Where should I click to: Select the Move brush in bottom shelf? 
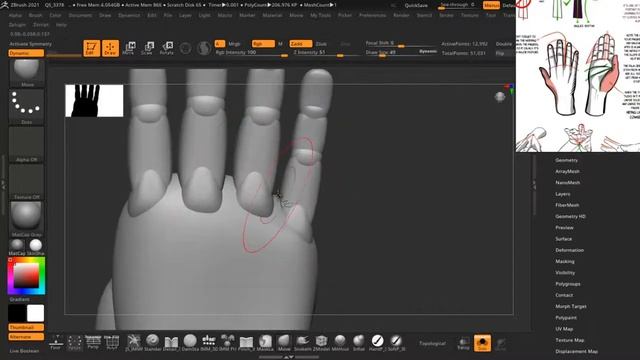(x=284, y=342)
